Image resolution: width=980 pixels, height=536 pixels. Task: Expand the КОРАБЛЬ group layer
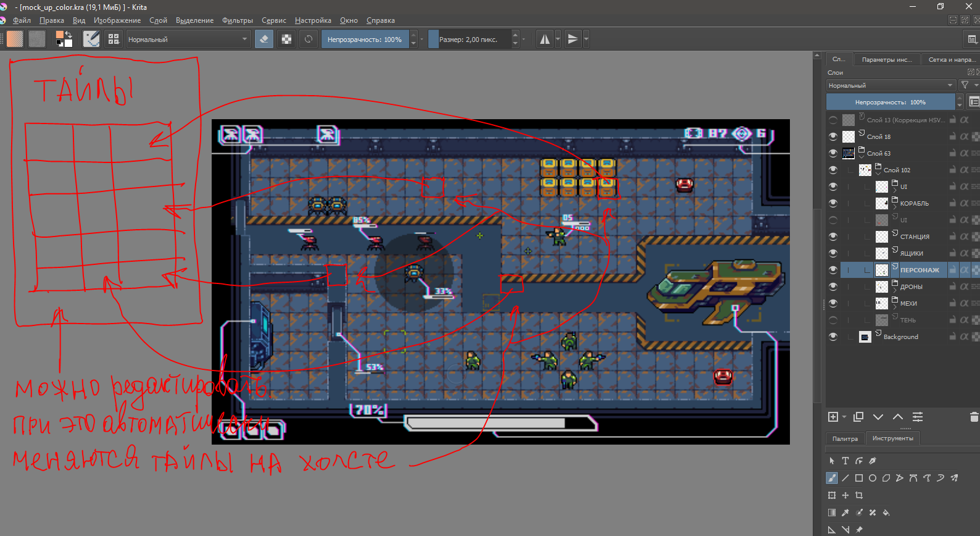[x=895, y=207]
